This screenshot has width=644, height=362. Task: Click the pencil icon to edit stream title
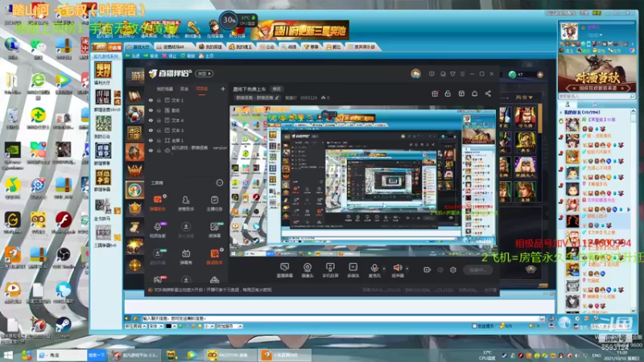point(277,97)
